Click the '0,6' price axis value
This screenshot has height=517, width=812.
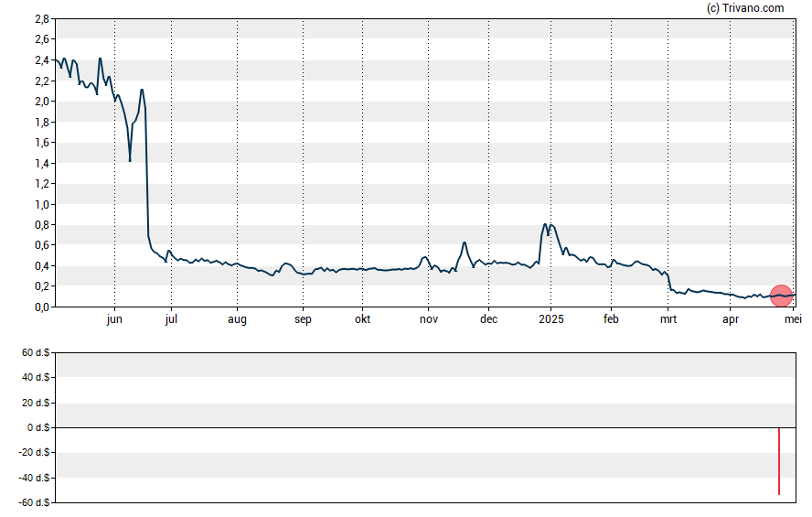[42, 245]
